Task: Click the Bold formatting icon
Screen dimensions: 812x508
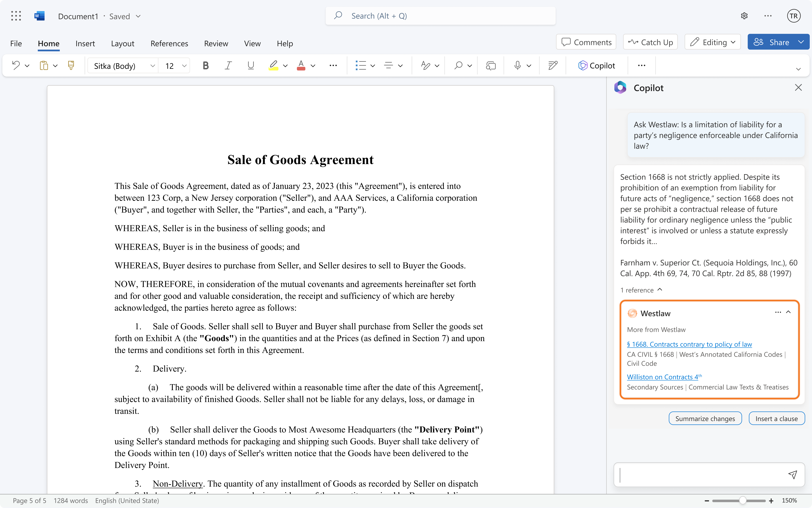Action: 206,66
